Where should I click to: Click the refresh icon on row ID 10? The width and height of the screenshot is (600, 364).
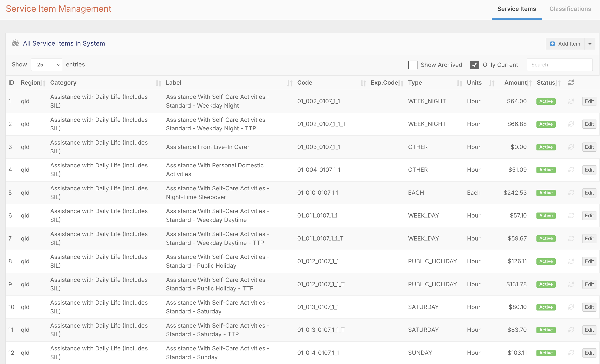click(x=571, y=307)
